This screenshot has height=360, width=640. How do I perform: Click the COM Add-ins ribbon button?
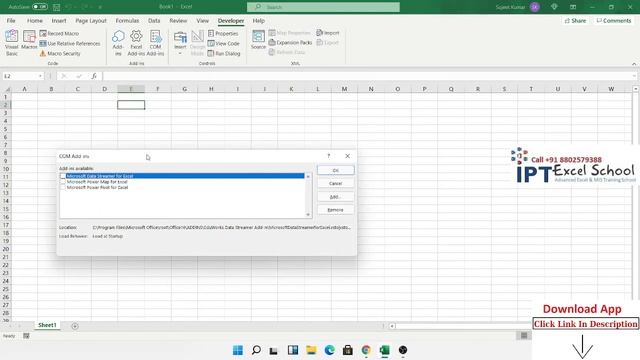pyautogui.click(x=155, y=42)
